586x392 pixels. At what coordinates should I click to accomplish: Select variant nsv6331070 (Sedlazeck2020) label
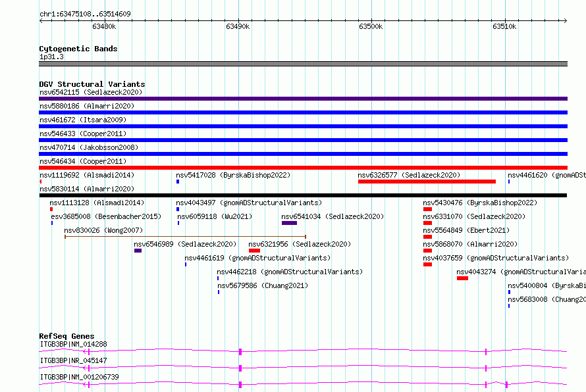click(x=474, y=216)
